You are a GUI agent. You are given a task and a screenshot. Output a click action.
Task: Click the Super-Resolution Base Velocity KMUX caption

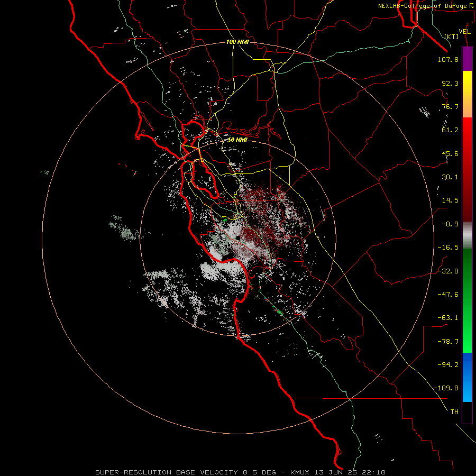pos(240,472)
